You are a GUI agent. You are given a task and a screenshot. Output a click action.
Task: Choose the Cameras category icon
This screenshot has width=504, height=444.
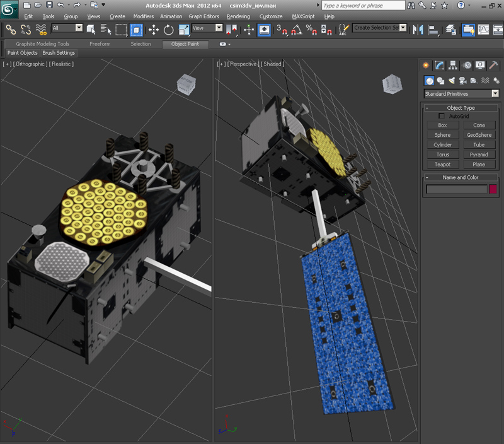[462, 81]
